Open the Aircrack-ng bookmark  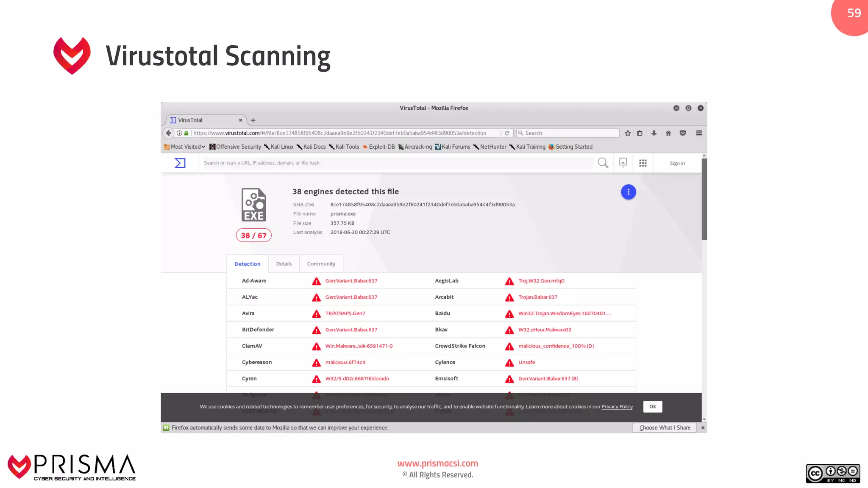tap(415, 147)
